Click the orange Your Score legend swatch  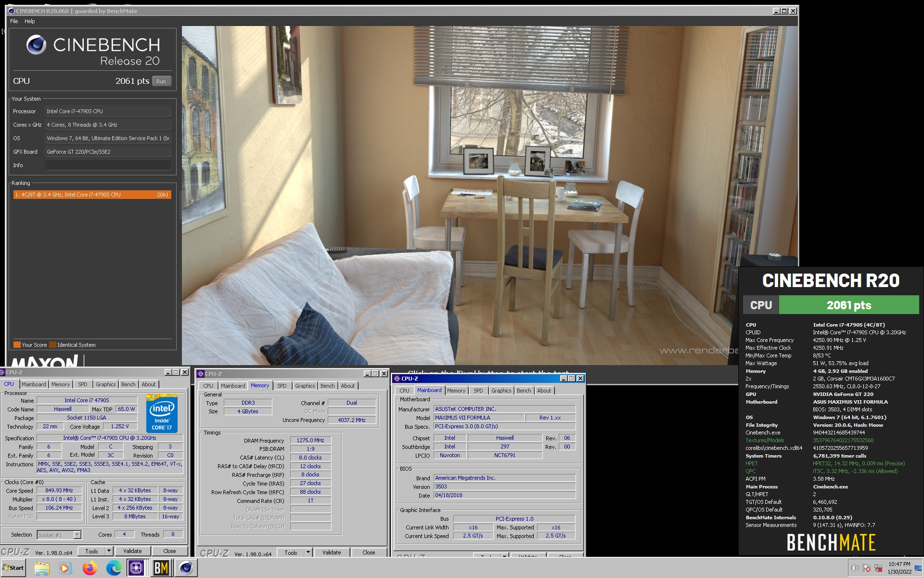click(17, 345)
